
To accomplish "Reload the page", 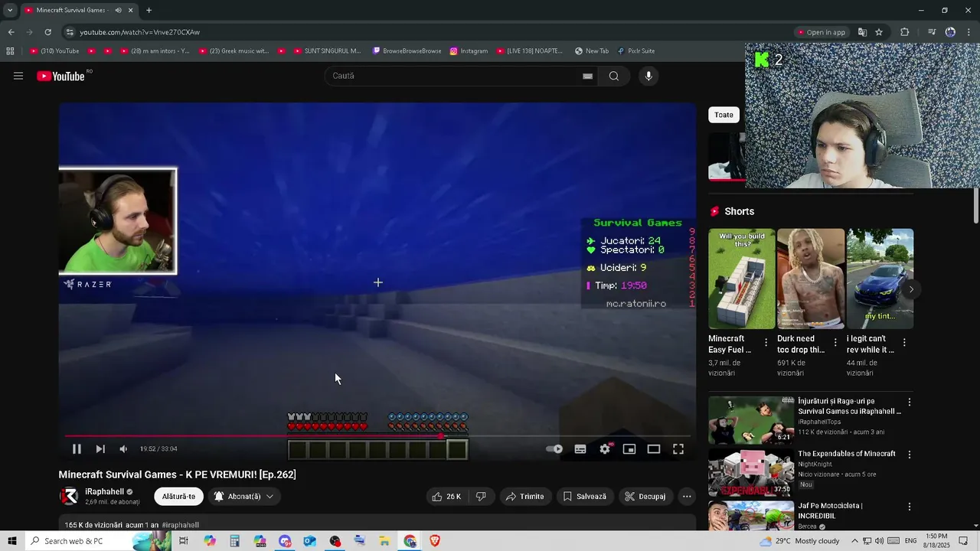I will coord(47,32).
